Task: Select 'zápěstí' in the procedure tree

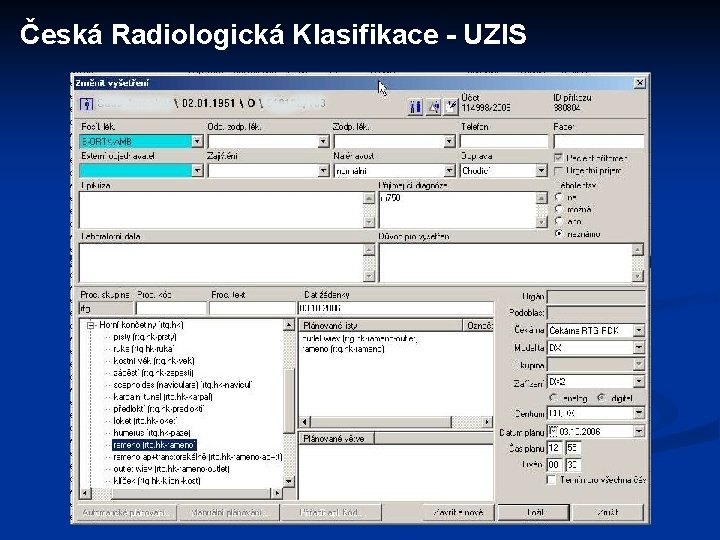Action: tap(153, 373)
